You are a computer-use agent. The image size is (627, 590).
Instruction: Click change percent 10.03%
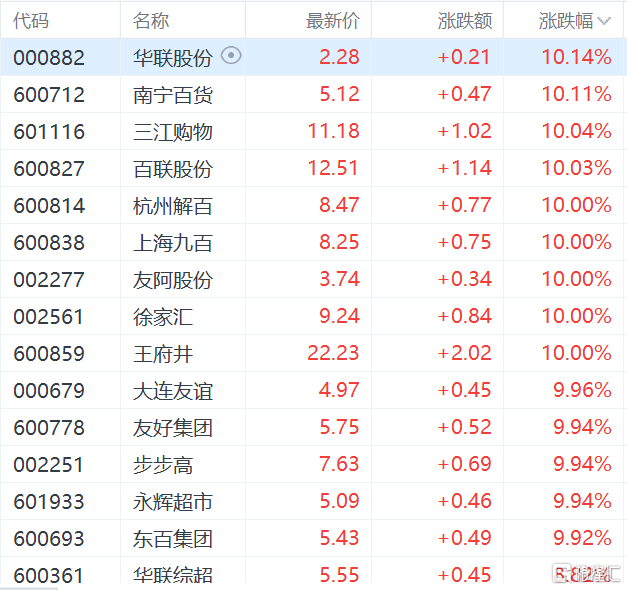[x=577, y=168]
